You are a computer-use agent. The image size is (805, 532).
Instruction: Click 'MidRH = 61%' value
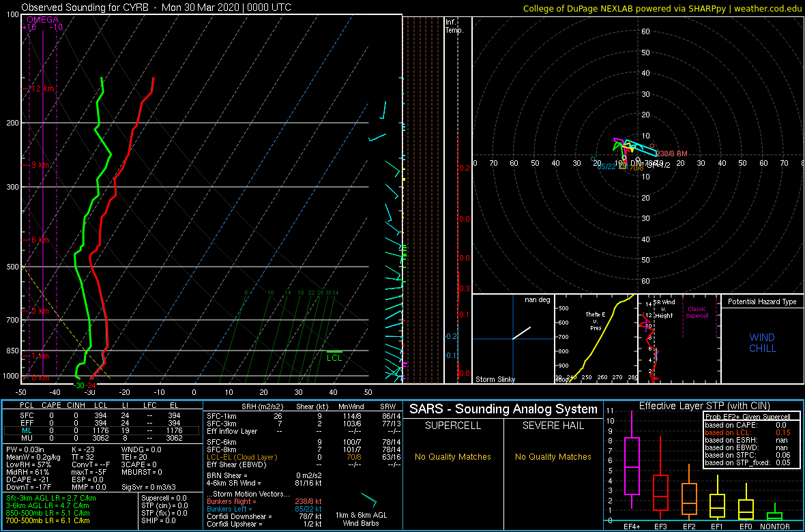(27, 472)
